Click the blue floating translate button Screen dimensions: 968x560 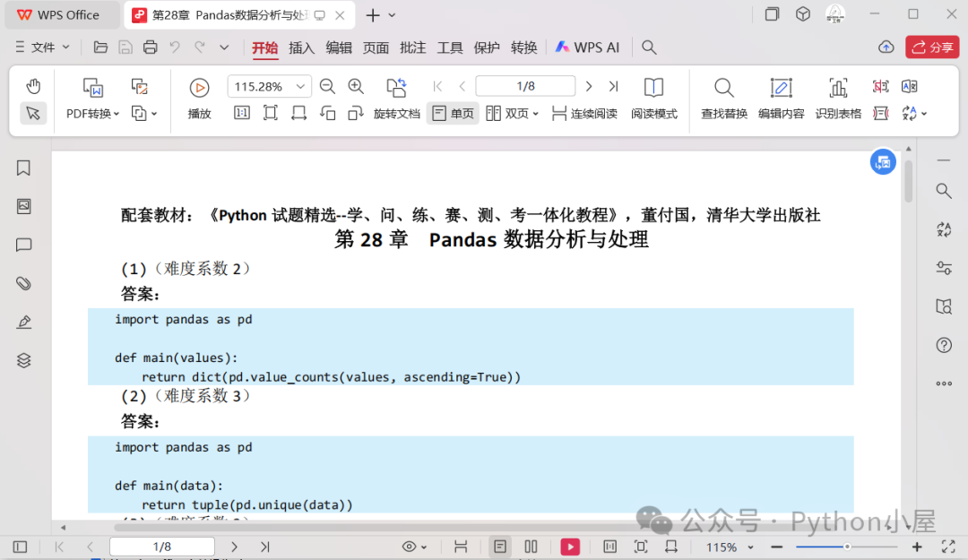pyautogui.click(x=883, y=162)
